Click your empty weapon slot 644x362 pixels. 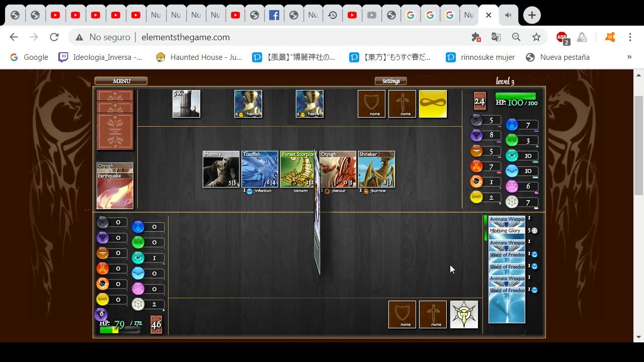point(433,314)
